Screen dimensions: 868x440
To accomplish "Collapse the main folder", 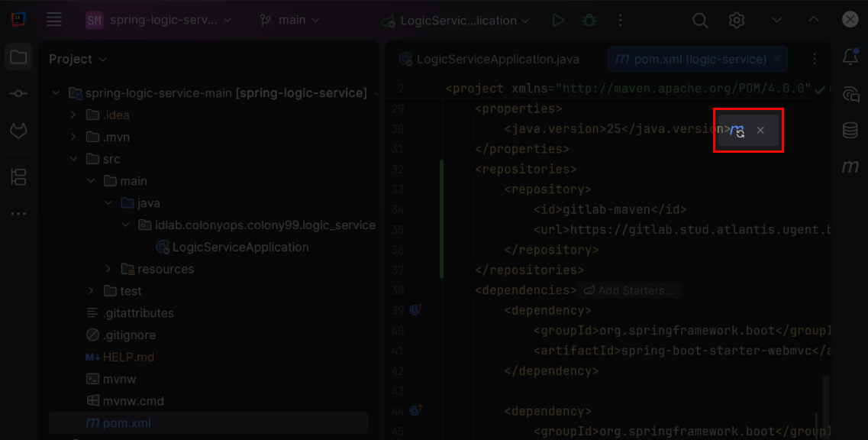I will 91,181.
